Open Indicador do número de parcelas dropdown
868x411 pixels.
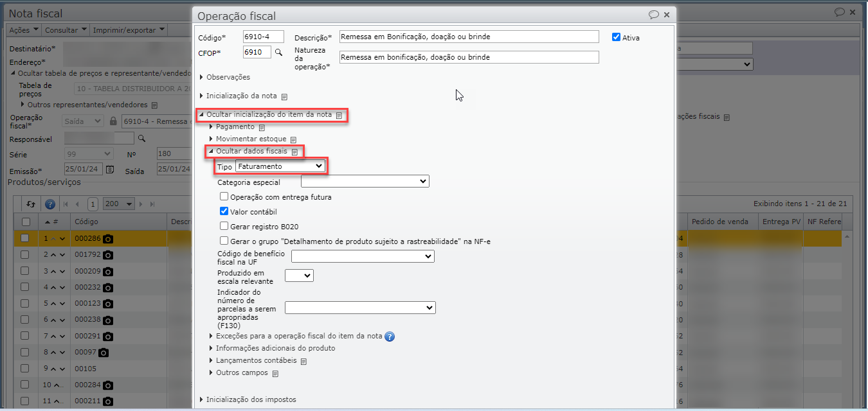(x=360, y=308)
